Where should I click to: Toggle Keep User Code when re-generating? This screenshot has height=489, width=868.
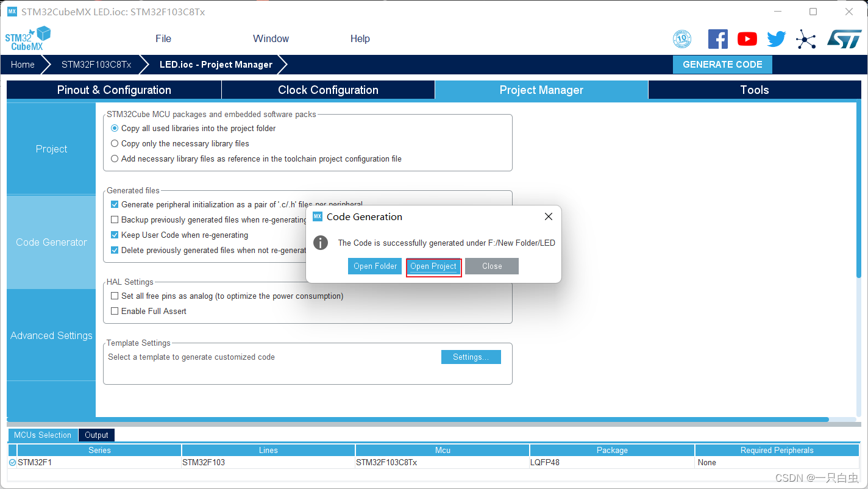(115, 235)
